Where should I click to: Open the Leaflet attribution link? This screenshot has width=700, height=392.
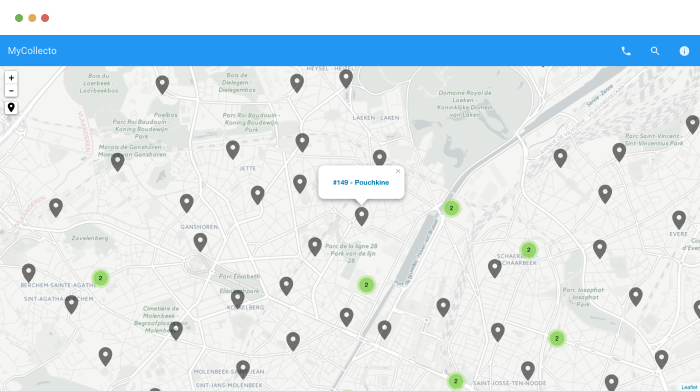tap(689, 387)
